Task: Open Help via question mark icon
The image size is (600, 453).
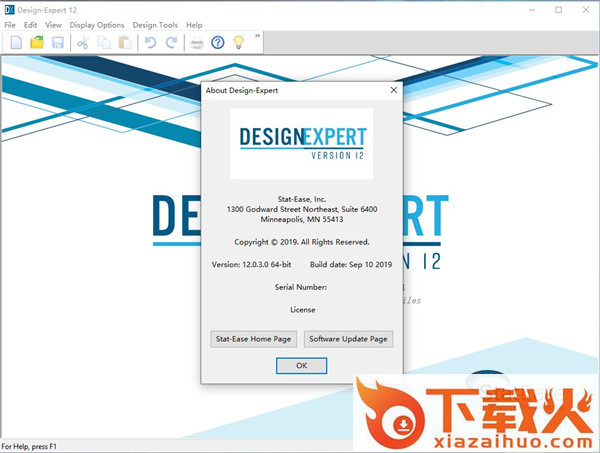Action: coord(218,42)
